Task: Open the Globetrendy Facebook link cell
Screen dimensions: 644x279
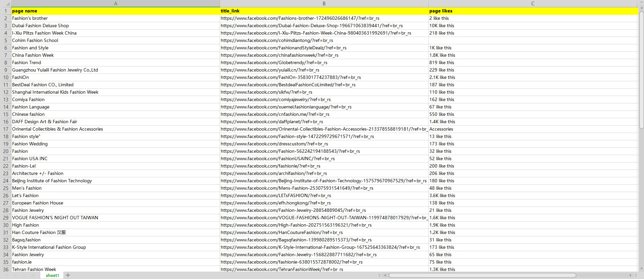Action: [x=324, y=63]
